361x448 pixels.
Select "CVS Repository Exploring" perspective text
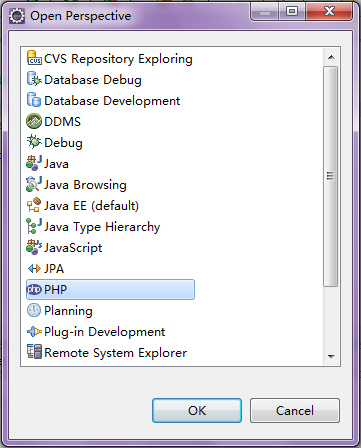118,59
